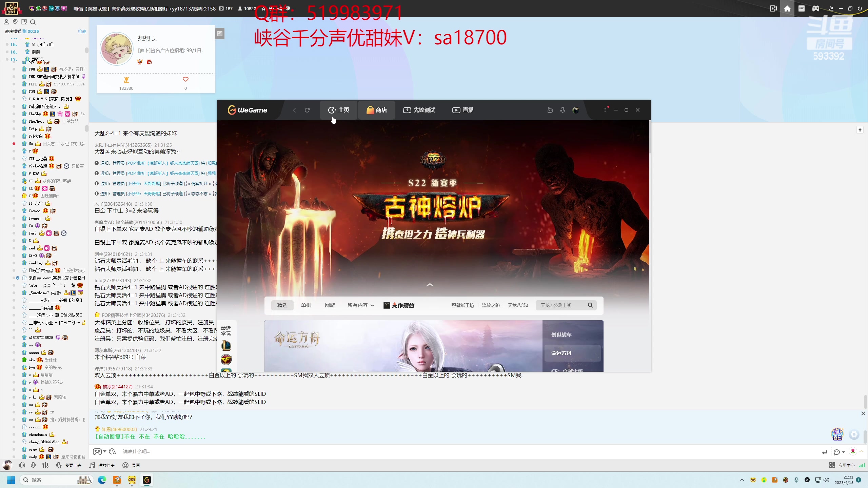Select 创世战车 in banner list
The width and height of the screenshot is (868, 488).
(561, 334)
